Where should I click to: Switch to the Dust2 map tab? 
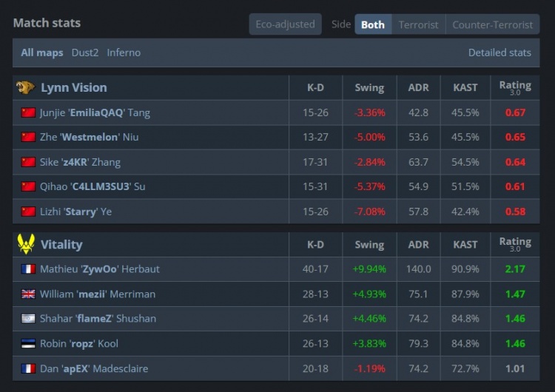[85, 53]
